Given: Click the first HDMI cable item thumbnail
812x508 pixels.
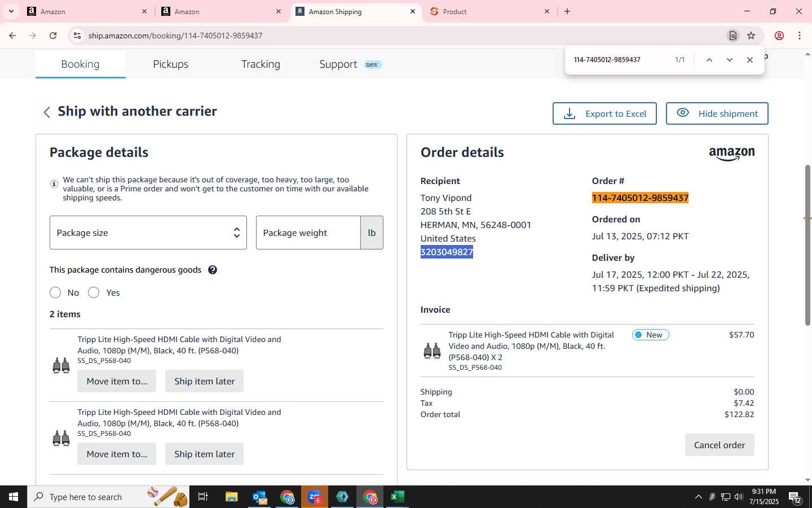Looking at the screenshot, I should click(x=61, y=366).
